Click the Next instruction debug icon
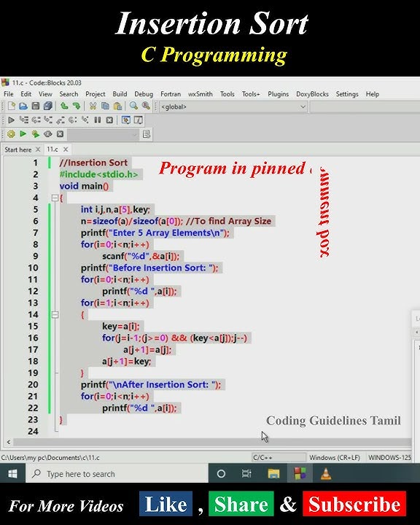The image size is (420, 525). [73, 120]
